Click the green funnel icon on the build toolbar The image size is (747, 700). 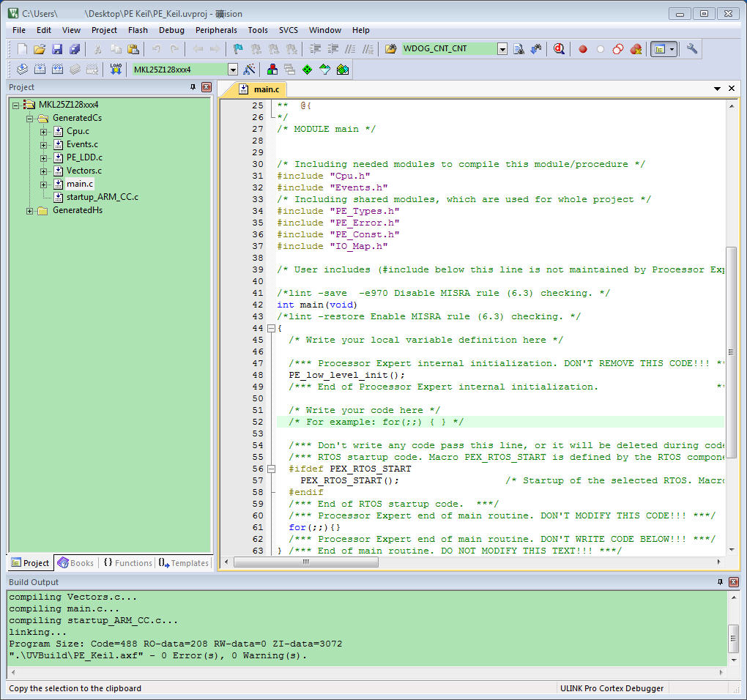coord(325,70)
